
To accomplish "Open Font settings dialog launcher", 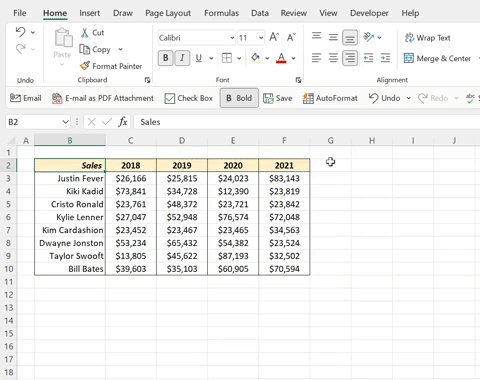I will pyautogui.click(x=298, y=80).
